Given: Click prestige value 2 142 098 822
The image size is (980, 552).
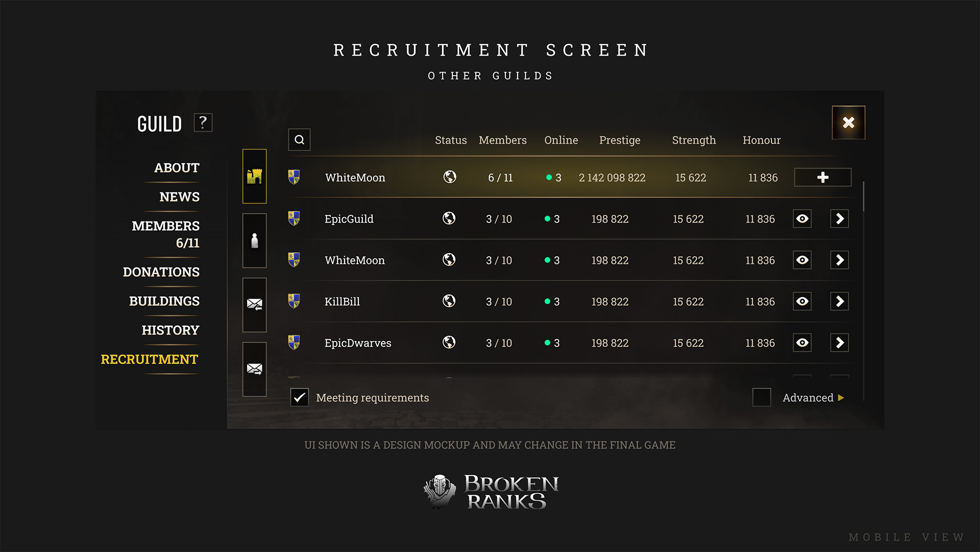Looking at the screenshot, I should tap(612, 178).
